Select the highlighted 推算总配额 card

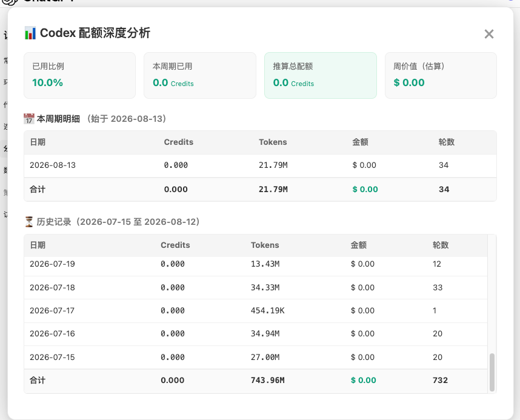coord(321,75)
